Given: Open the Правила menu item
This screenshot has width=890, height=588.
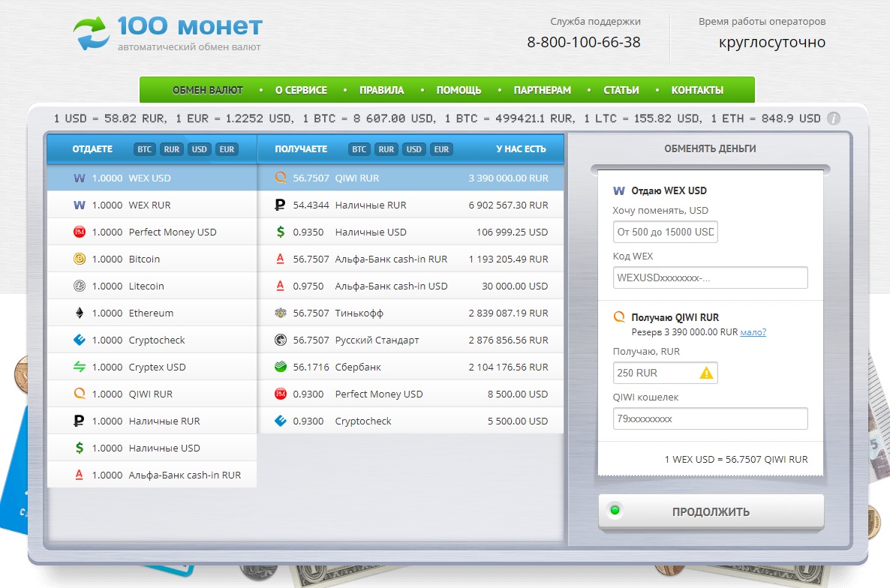Looking at the screenshot, I should [x=381, y=90].
